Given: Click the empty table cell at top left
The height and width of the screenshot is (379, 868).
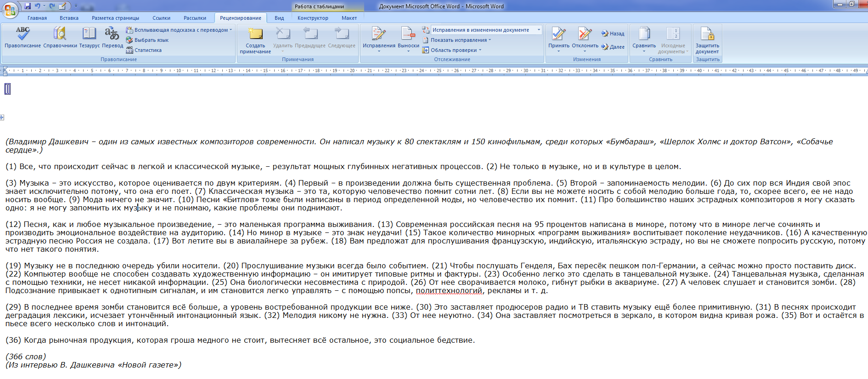Looking at the screenshot, I should (7, 89).
